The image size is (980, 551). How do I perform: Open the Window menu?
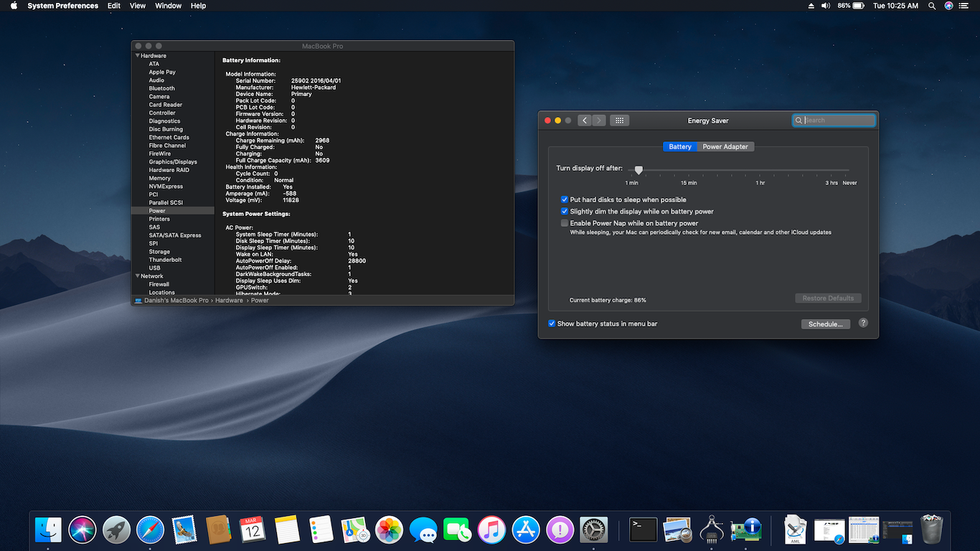[x=169, y=6]
